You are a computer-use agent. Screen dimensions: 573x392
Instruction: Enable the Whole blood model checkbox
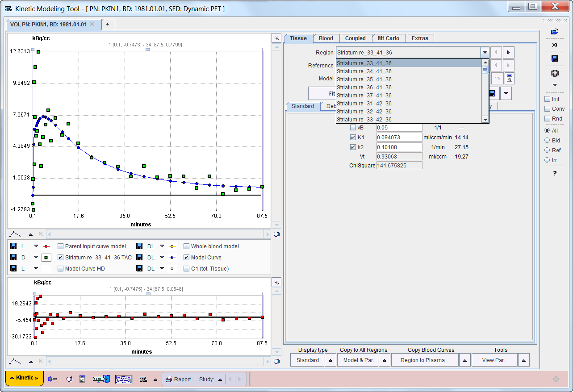186,246
